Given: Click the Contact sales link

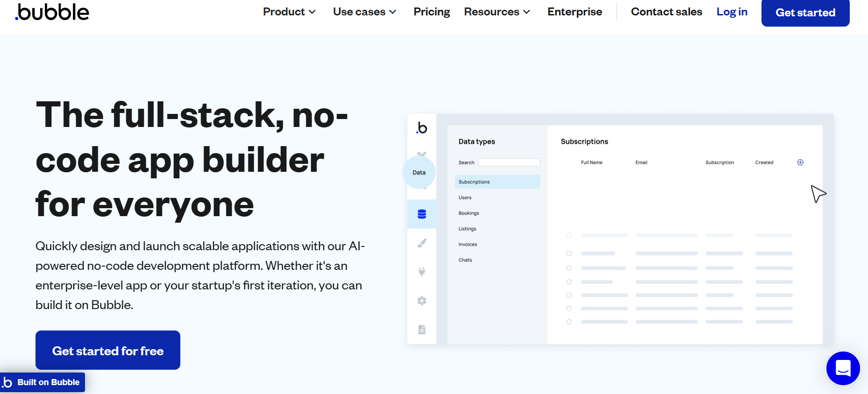Looking at the screenshot, I should (x=666, y=12).
